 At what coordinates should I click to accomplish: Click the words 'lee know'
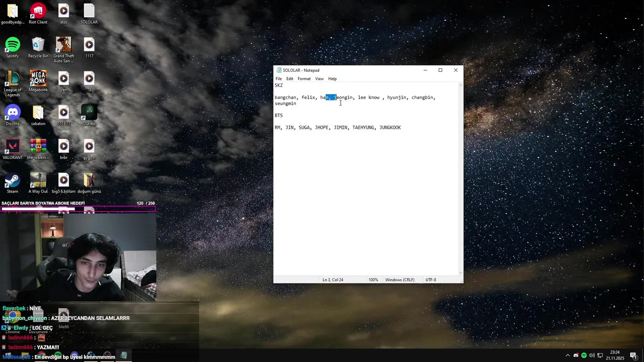369,98
